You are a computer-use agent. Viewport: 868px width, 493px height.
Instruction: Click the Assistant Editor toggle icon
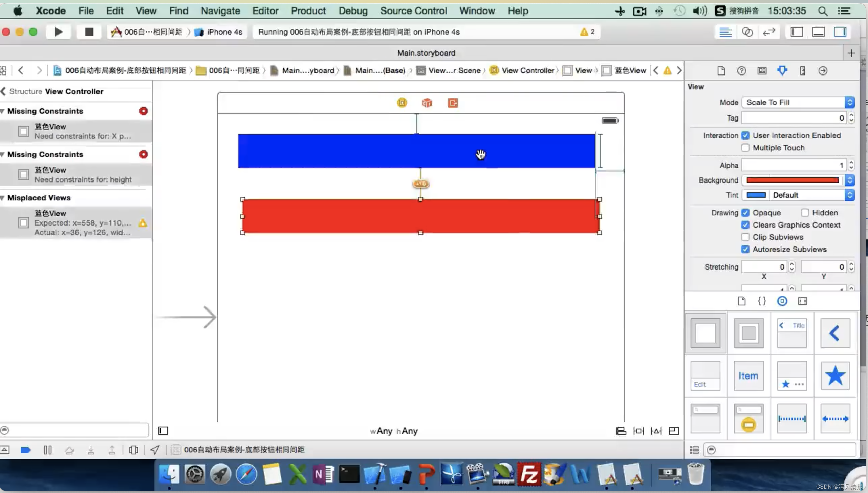[747, 31]
